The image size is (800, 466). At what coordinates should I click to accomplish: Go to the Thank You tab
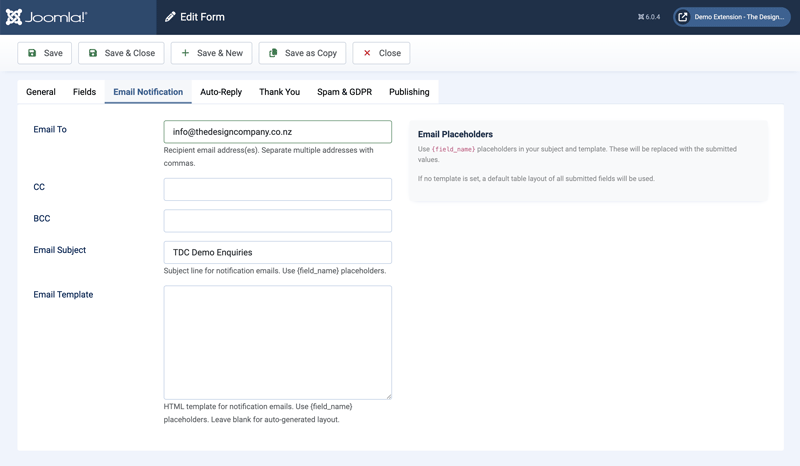click(279, 92)
